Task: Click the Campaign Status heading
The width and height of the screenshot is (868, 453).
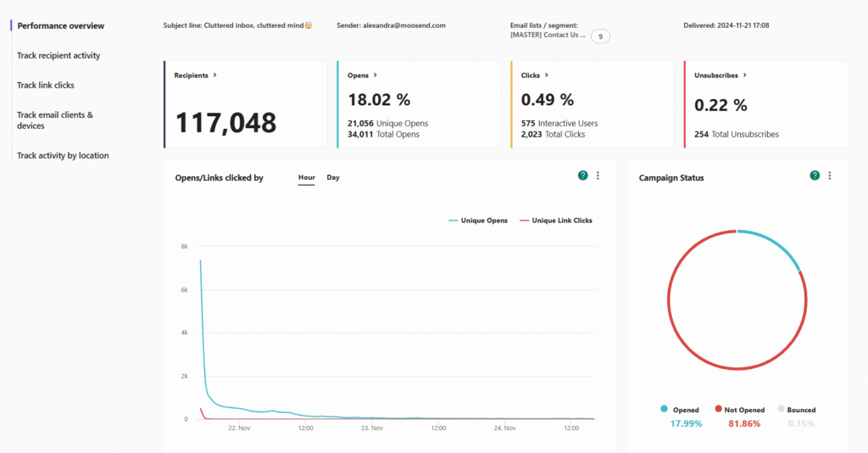Action: click(x=671, y=178)
